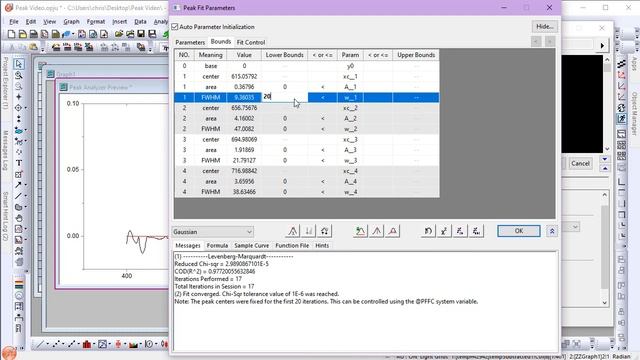Switch to the Fit Control tab
The height and width of the screenshot is (360, 640).
251,42
